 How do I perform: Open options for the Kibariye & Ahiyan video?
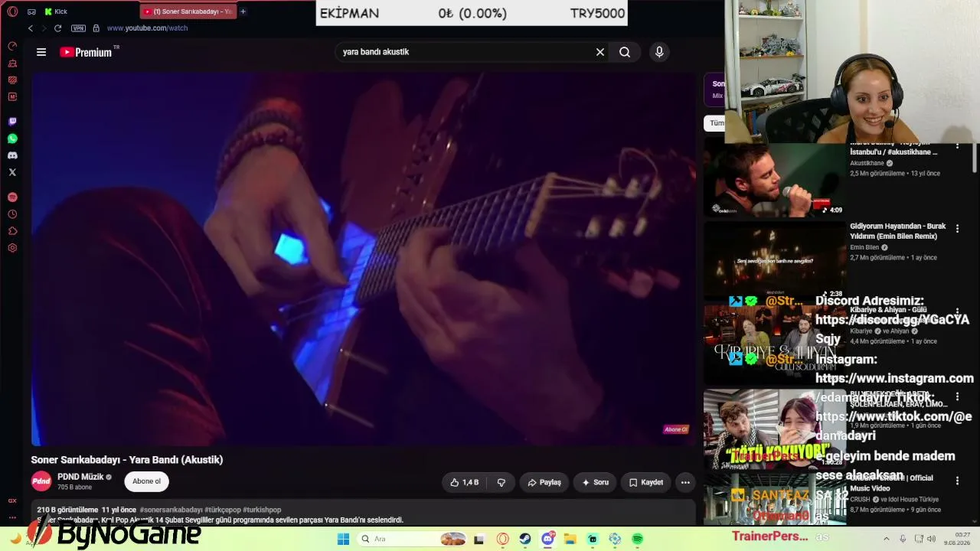957,312
